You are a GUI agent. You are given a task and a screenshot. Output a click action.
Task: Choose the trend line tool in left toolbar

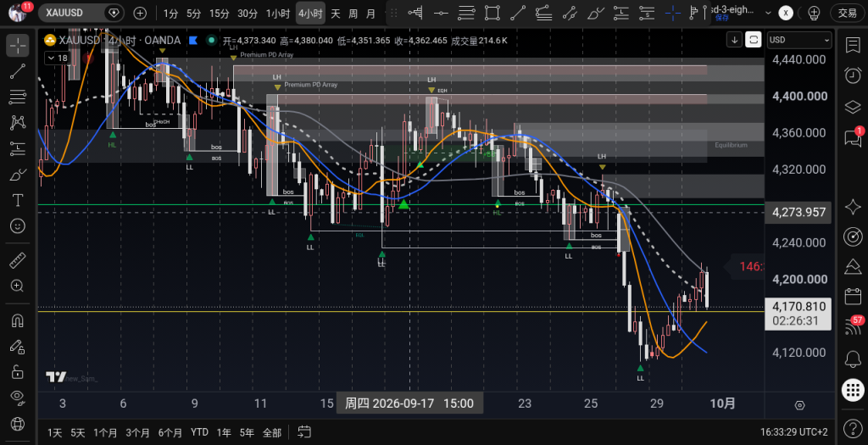point(18,71)
